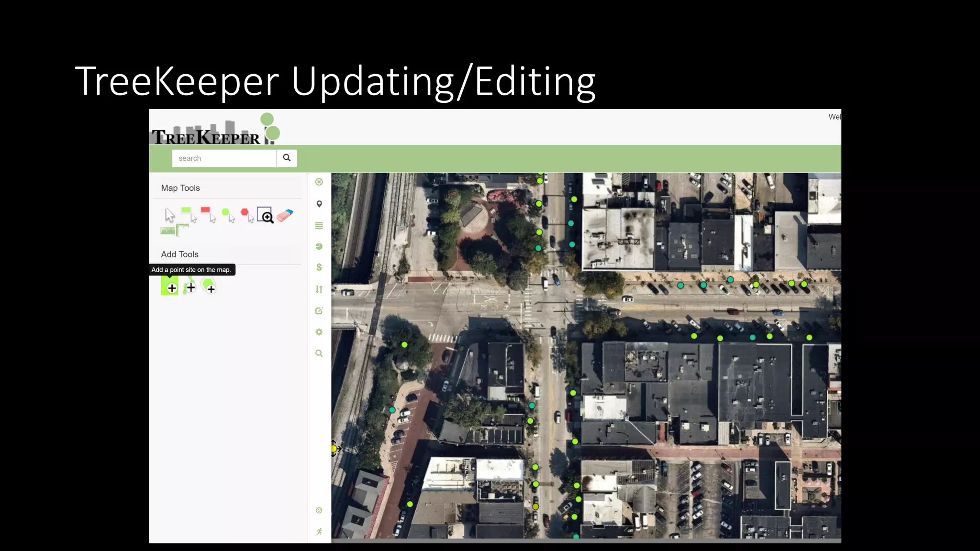Screen dimensions: 980x551
Task: Click the eraser clear tool
Action: [285, 215]
